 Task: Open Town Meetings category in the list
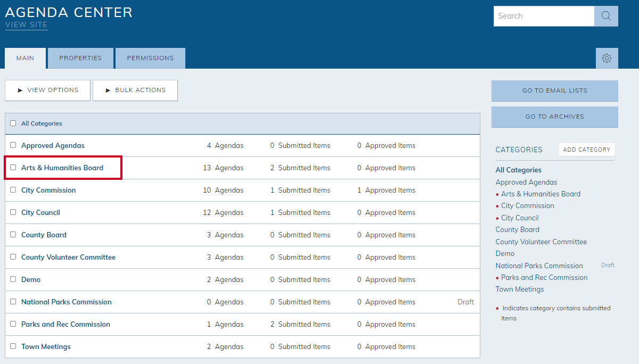tap(46, 346)
